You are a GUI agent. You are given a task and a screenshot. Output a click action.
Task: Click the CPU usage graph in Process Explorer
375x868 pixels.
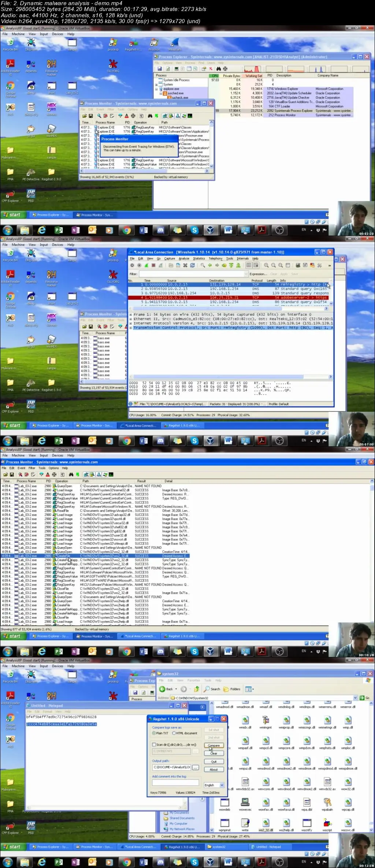tap(252, 69)
